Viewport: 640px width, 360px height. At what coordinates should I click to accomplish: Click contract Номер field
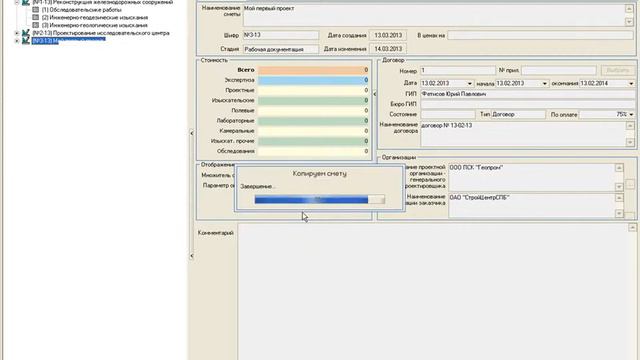point(458,71)
